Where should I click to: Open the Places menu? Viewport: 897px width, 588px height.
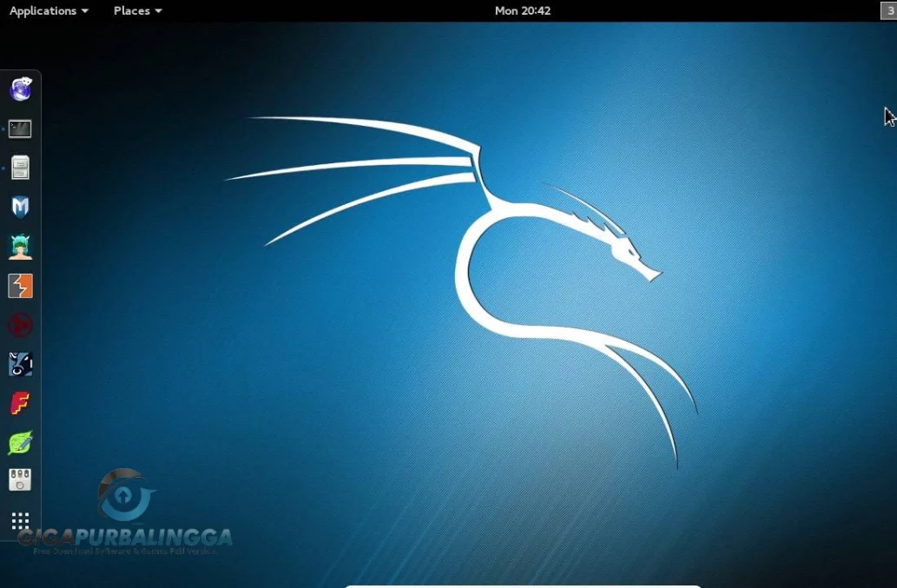(131, 10)
